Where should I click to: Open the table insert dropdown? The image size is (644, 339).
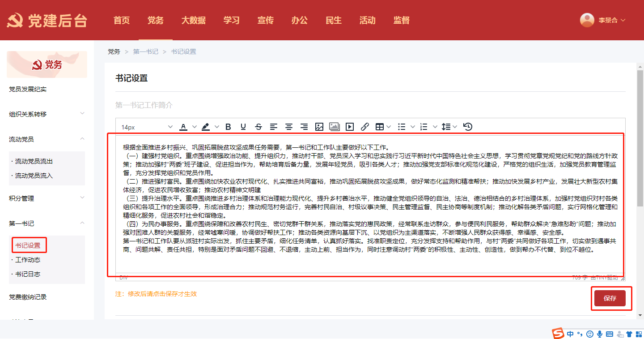pyautogui.click(x=383, y=127)
